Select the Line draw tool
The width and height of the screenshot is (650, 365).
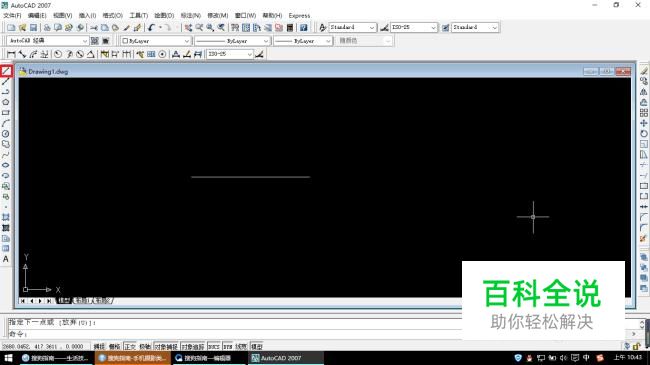tap(6, 71)
